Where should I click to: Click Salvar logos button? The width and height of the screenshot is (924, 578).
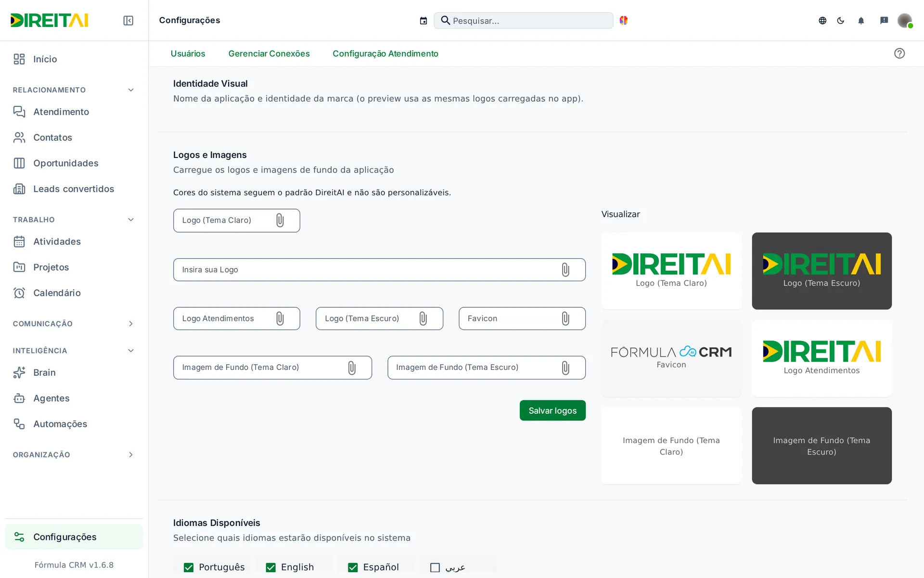pos(552,411)
